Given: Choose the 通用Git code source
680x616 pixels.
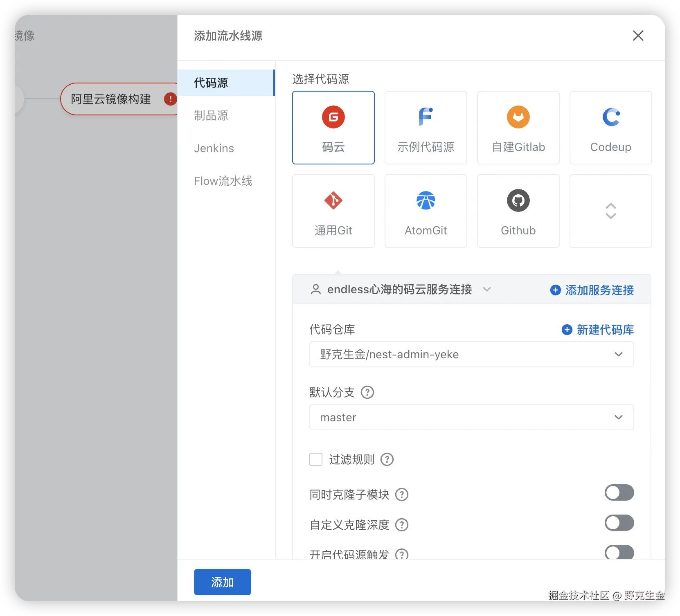Looking at the screenshot, I should pyautogui.click(x=333, y=211).
